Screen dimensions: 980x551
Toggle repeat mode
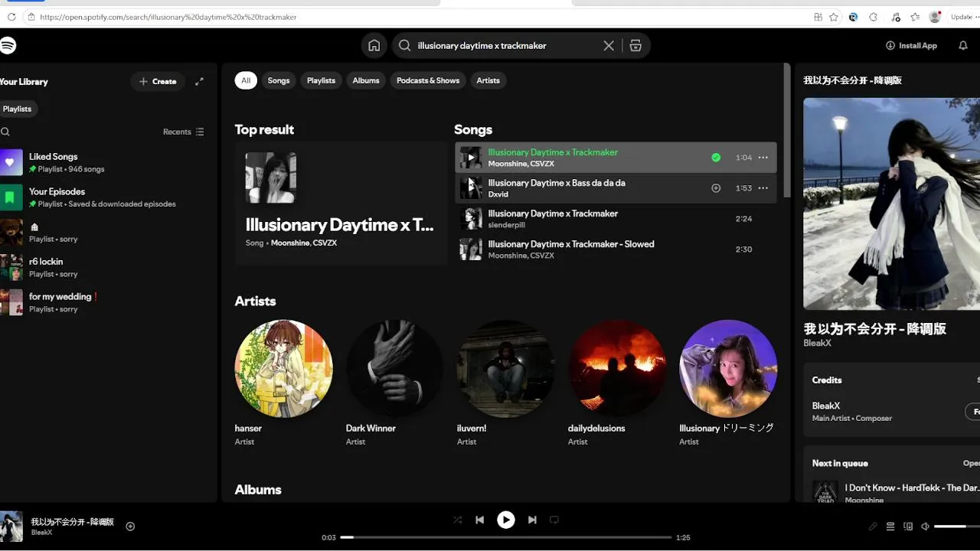click(x=554, y=520)
